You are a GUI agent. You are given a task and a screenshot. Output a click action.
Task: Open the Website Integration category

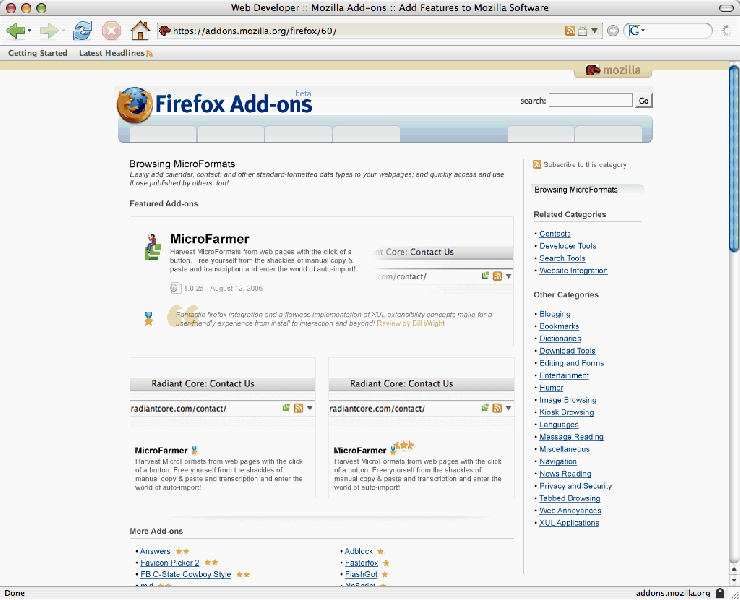[x=573, y=270]
